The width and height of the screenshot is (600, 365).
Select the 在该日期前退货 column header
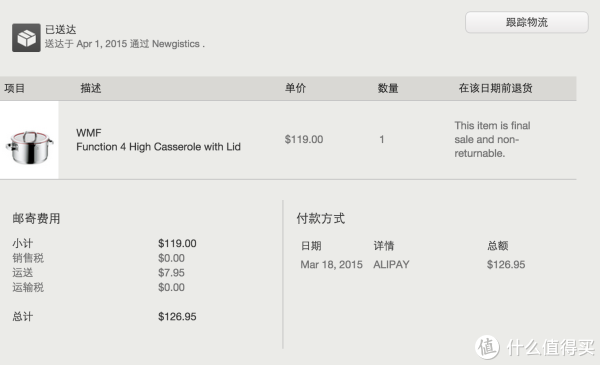[x=496, y=88]
